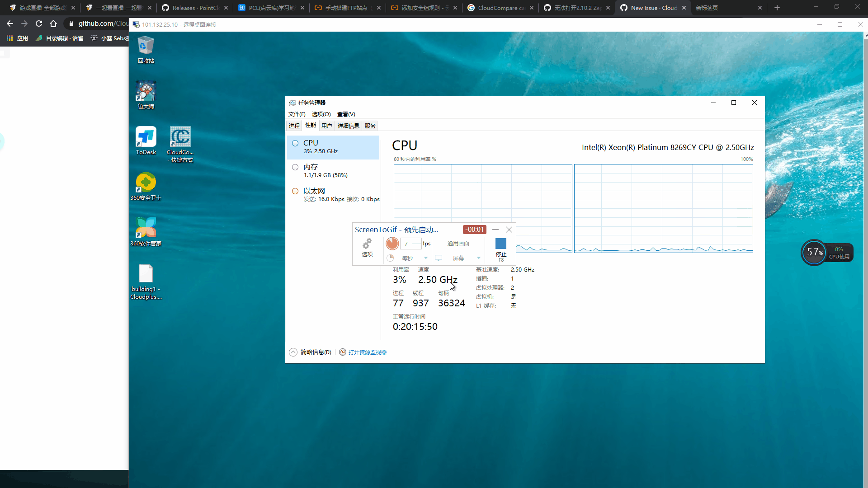
Task: Click the Chrome reload page icon
Action: [39, 23]
